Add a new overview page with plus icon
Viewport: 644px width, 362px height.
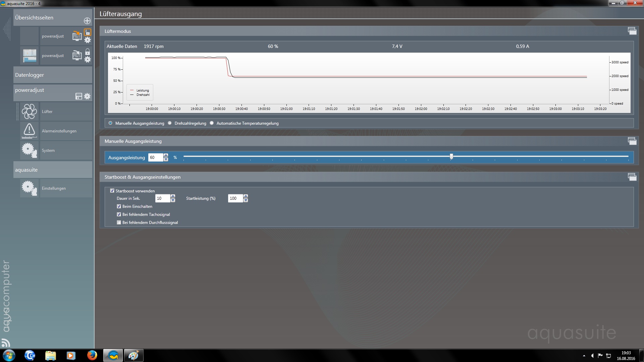87,21
